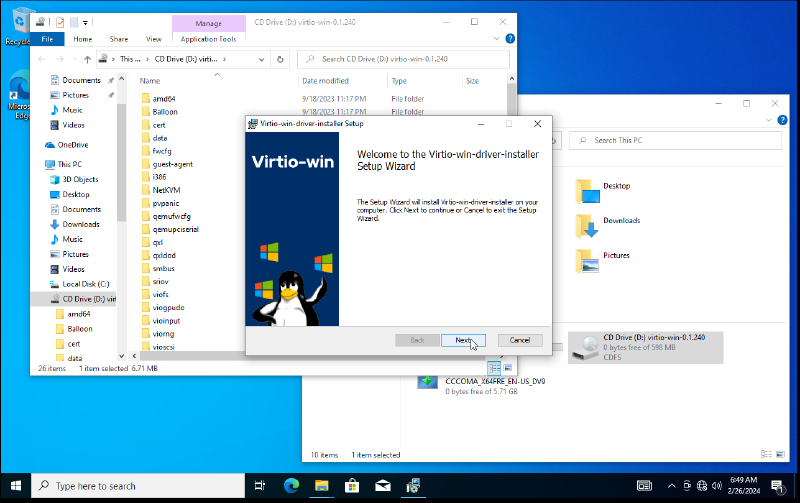Select the amd64 folder in the file list

164,99
